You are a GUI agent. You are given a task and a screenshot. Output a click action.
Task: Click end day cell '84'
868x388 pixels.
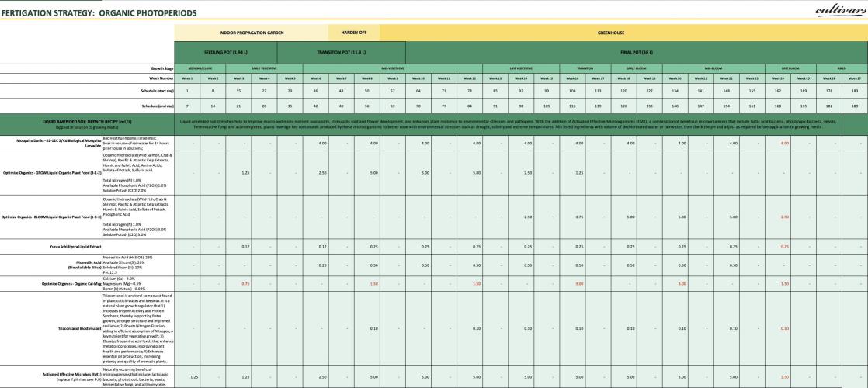tap(470, 106)
